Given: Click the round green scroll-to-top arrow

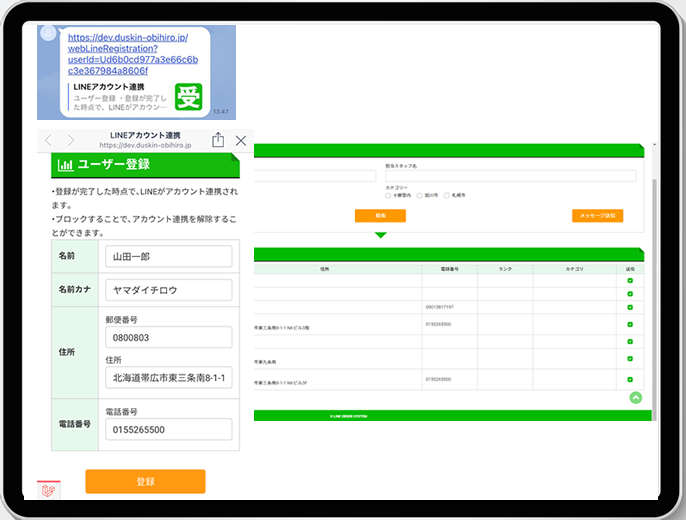Looking at the screenshot, I should (x=636, y=398).
